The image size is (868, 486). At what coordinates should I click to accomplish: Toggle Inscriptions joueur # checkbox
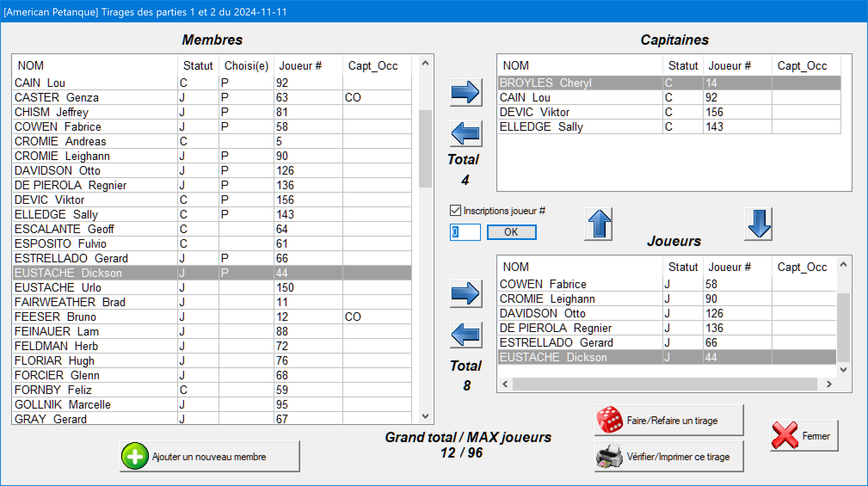[x=456, y=210]
